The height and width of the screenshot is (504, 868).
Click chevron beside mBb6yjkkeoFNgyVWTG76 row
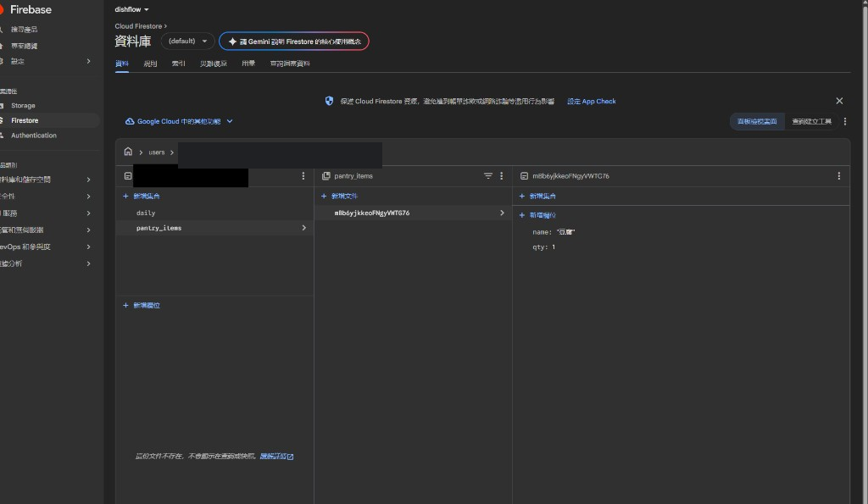(502, 213)
